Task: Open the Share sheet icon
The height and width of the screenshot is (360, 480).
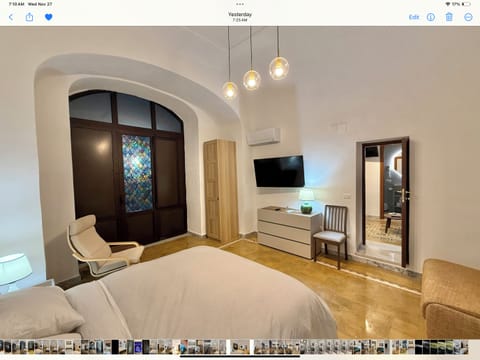Action: pyautogui.click(x=29, y=17)
